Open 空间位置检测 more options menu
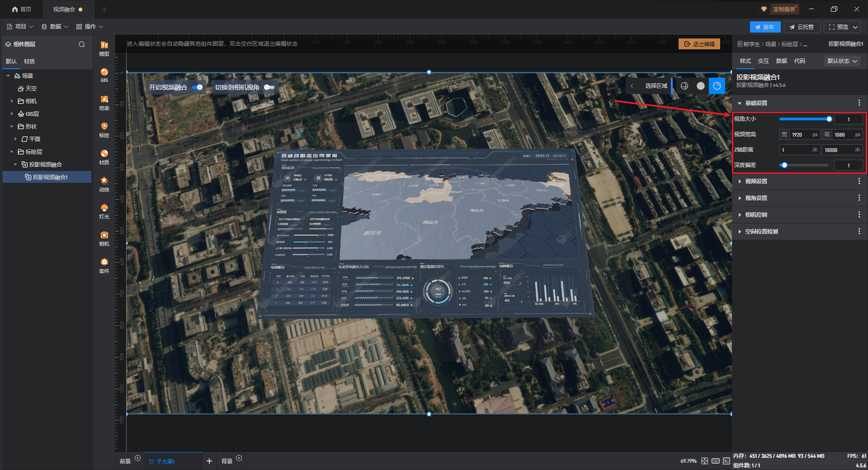868x470 pixels. click(x=859, y=232)
